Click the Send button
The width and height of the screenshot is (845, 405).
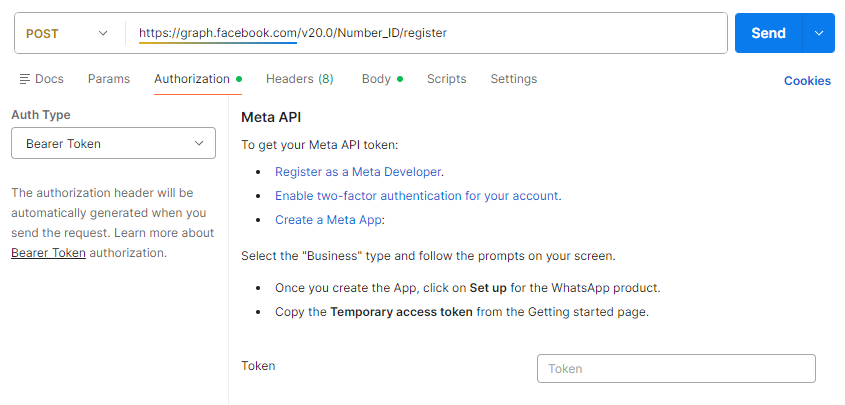click(768, 33)
